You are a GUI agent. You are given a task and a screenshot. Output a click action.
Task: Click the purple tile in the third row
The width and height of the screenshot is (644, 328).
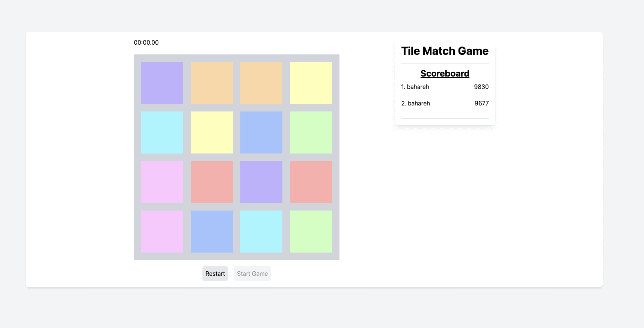261,182
